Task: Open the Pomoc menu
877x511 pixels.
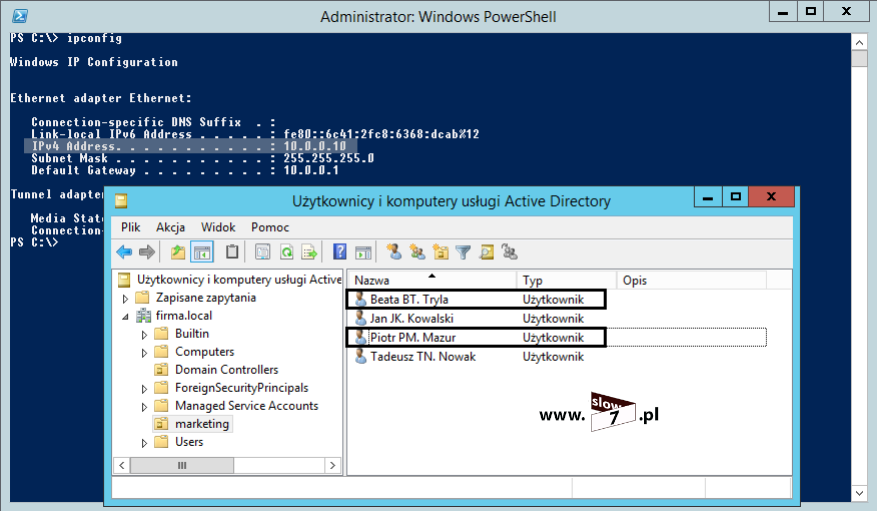Action: (x=270, y=227)
